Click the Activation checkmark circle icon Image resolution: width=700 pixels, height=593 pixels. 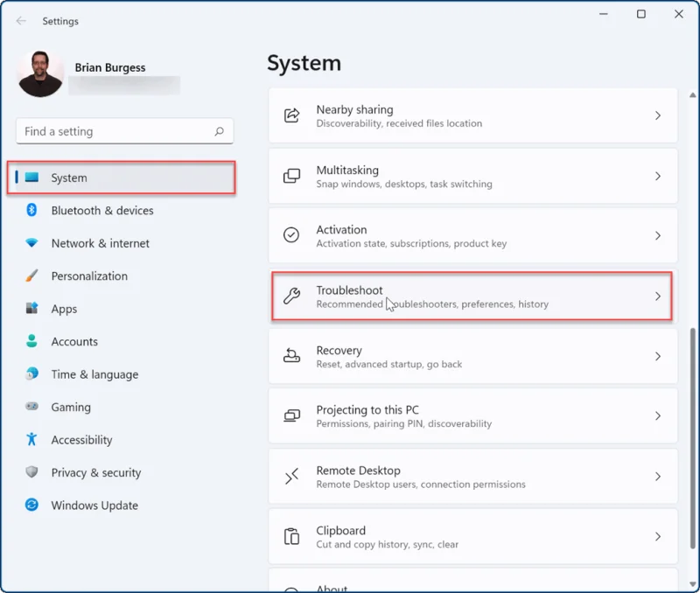click(291, 234)
